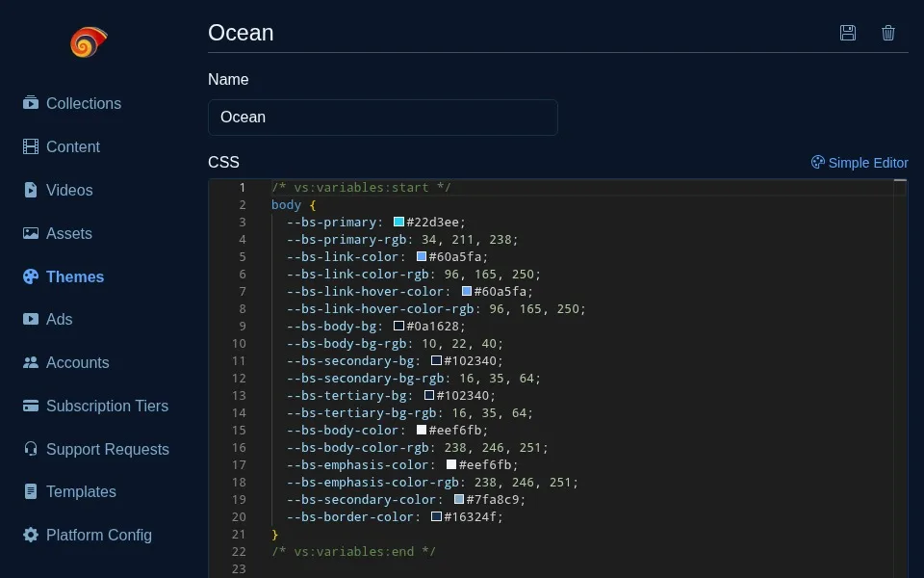924x578 pixels.
Task: Click the '--bs-primary-rgb: 34, 211, 238' line
Action: [x=402, y=240]
